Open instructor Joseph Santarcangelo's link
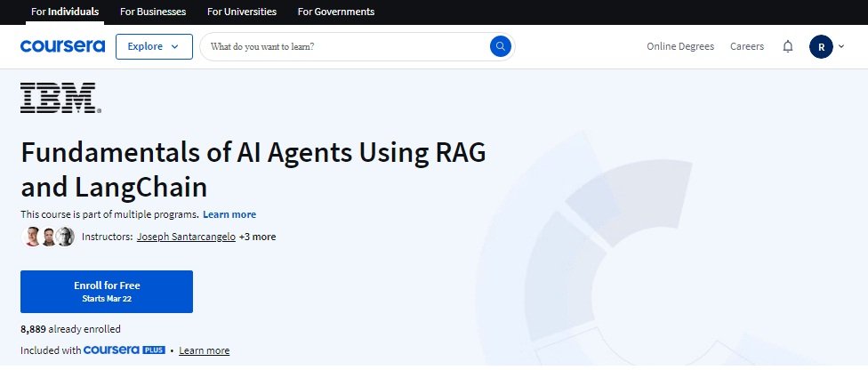This screenshot has height=370, width=868. pyautogui.click(x=186, y=237)
